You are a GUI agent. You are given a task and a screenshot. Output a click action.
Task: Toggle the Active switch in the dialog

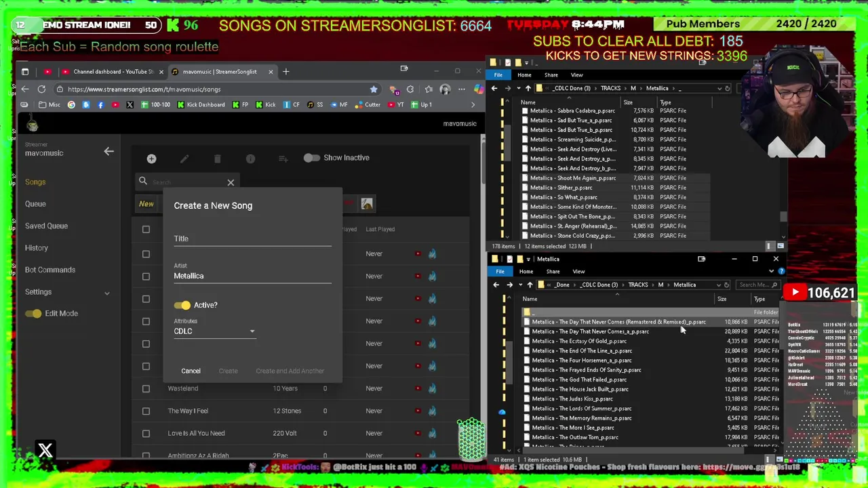pos(182,305)
